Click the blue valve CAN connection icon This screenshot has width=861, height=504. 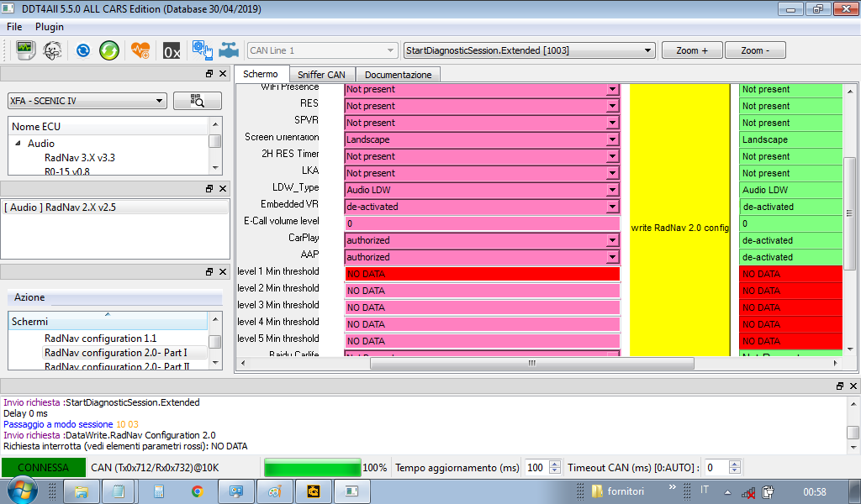228,50
